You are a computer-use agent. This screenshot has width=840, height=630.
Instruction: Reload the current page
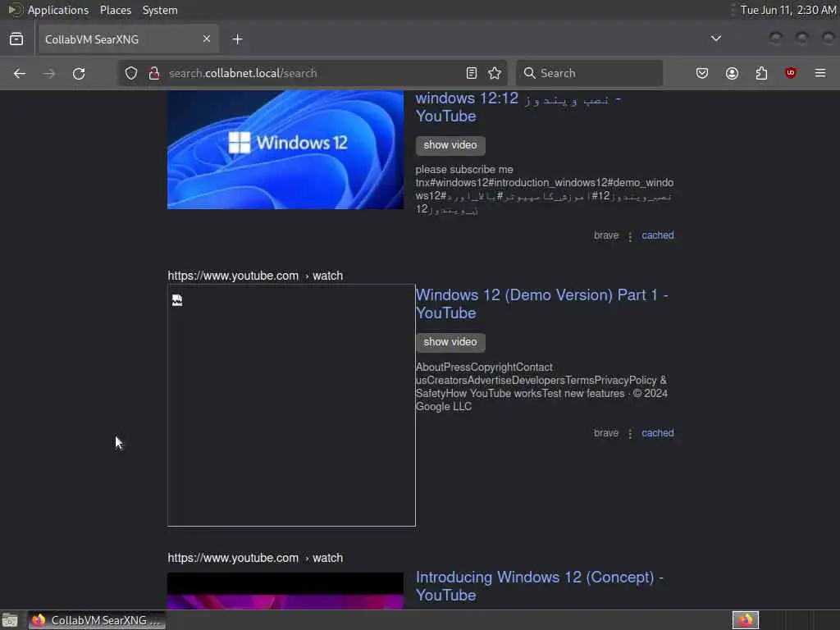[79, 73]
